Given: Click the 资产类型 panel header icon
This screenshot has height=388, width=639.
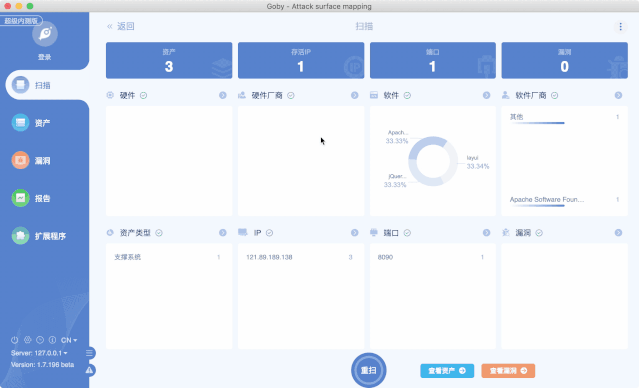Looking at the screenshot, I should click(110, 232).
